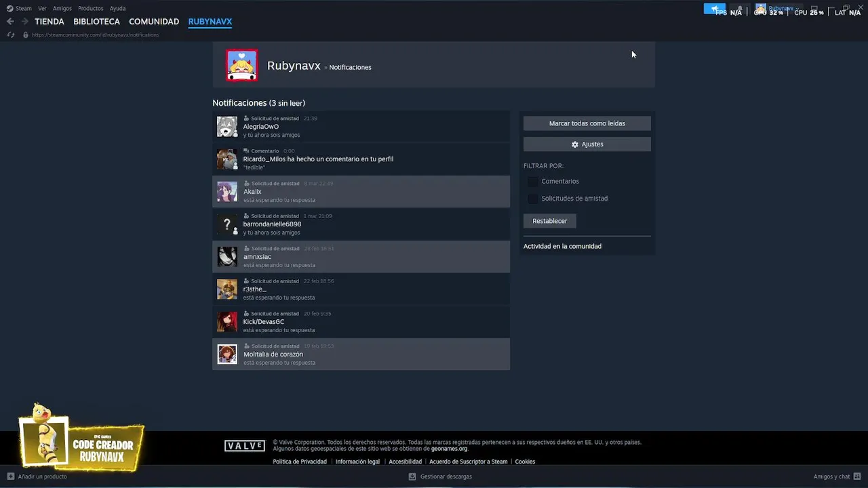Screen dimensions: 868x488
Task: Restore filters with Restablecer button
Action: coord(550,221)
